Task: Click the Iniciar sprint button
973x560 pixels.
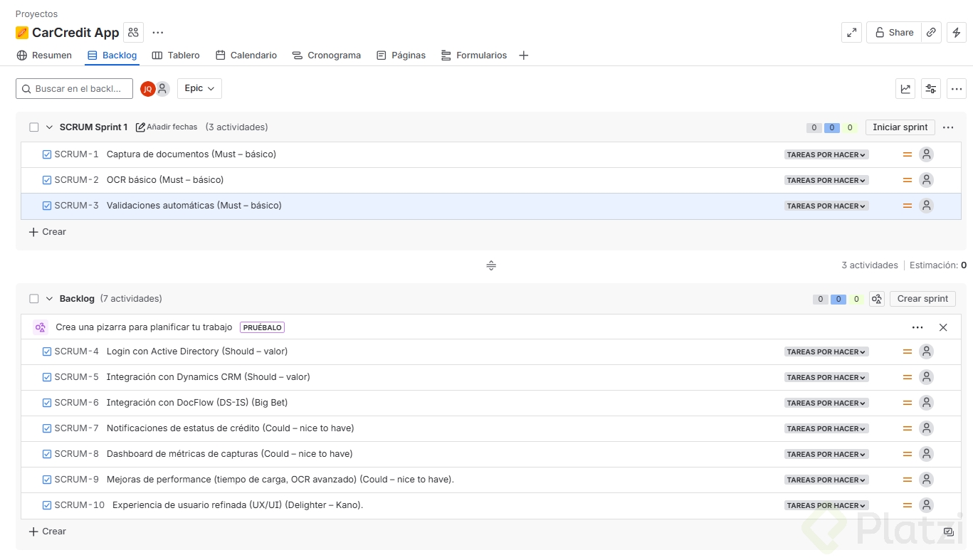Action: tap(900, 127)
